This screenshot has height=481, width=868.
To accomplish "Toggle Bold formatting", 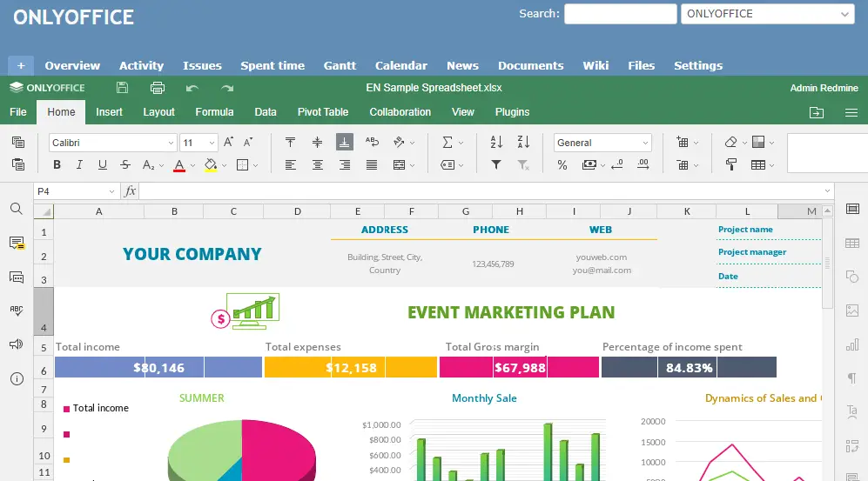I will point(57,164).
